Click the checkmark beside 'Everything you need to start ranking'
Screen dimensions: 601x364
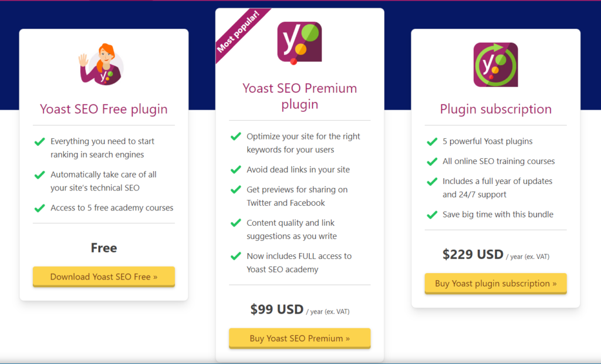(39, 141)
